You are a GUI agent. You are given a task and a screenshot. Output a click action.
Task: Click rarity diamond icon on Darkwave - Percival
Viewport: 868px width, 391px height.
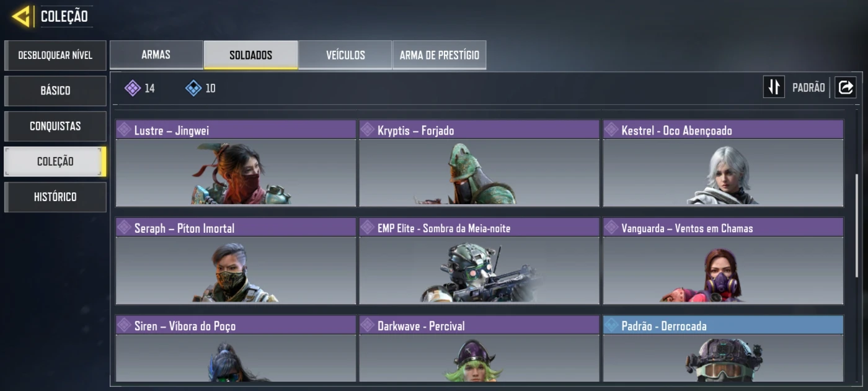(x=368, y=326)
